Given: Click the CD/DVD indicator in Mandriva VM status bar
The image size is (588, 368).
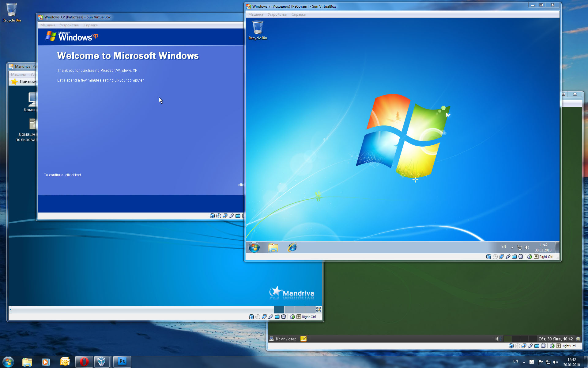Looking at the screenshot, I should point(258,317).
